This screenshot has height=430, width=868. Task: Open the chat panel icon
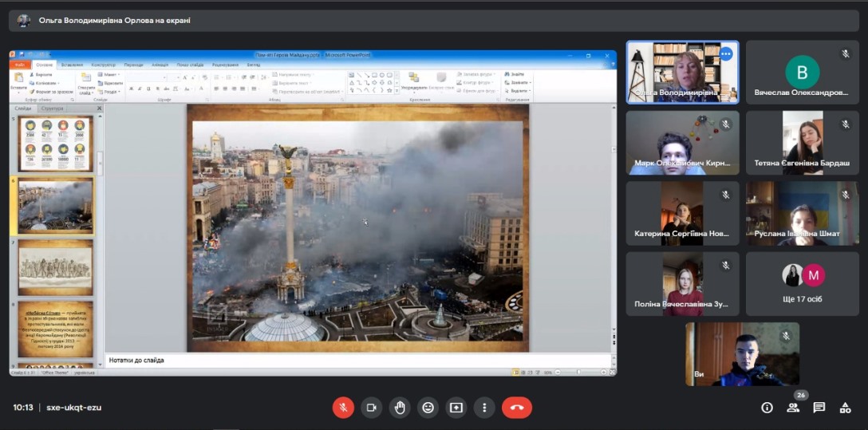pyautogui.click(x=819, y=408)
